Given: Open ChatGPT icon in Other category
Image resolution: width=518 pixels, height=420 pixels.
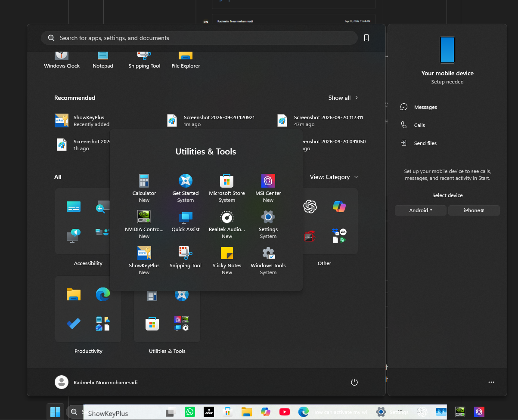Looking at the screenshot, I should [310, 207].
